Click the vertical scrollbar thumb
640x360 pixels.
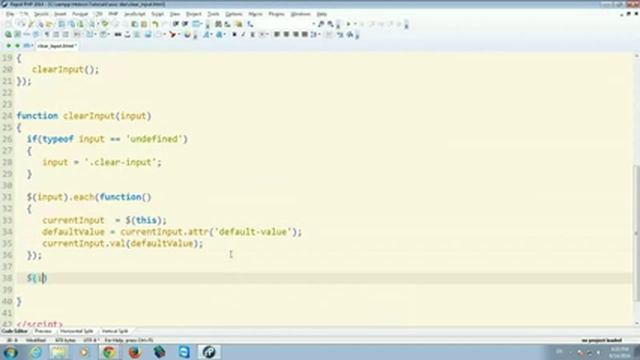636,233
